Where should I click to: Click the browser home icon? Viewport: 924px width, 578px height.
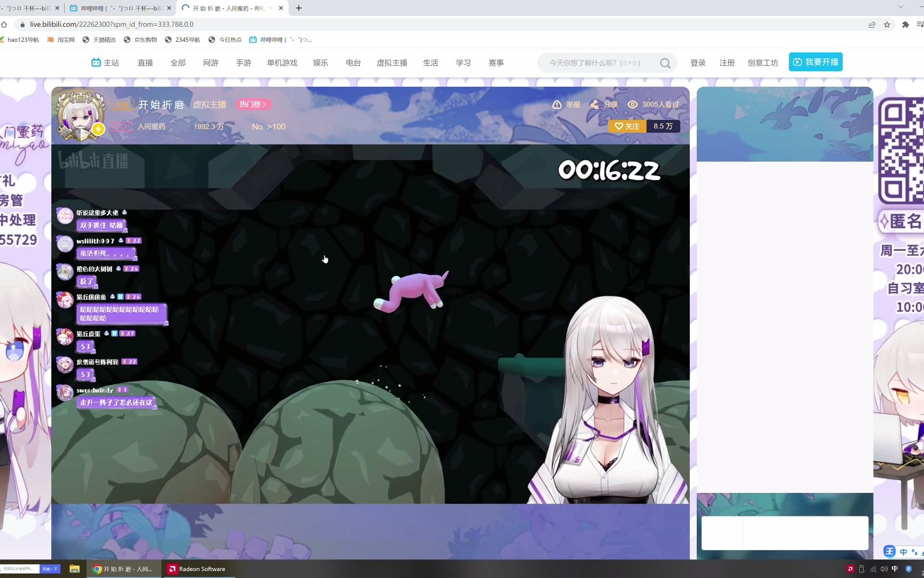[x=4, y=25]
